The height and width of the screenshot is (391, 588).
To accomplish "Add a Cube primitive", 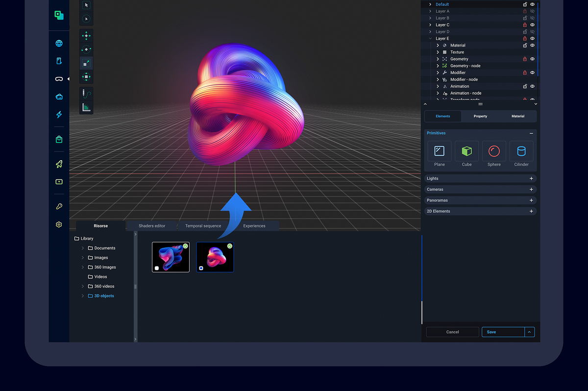I will click(x=466, y=151).
